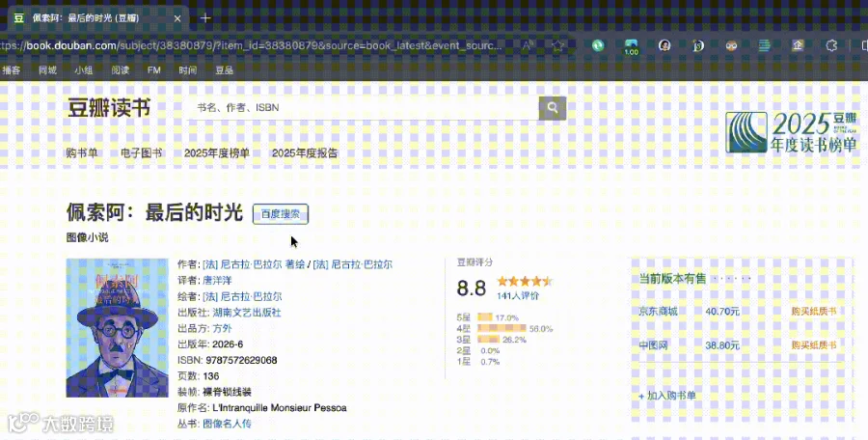Open the owl-eyes extension icon
The image size is (868, 440).
[x=731, y=45]
